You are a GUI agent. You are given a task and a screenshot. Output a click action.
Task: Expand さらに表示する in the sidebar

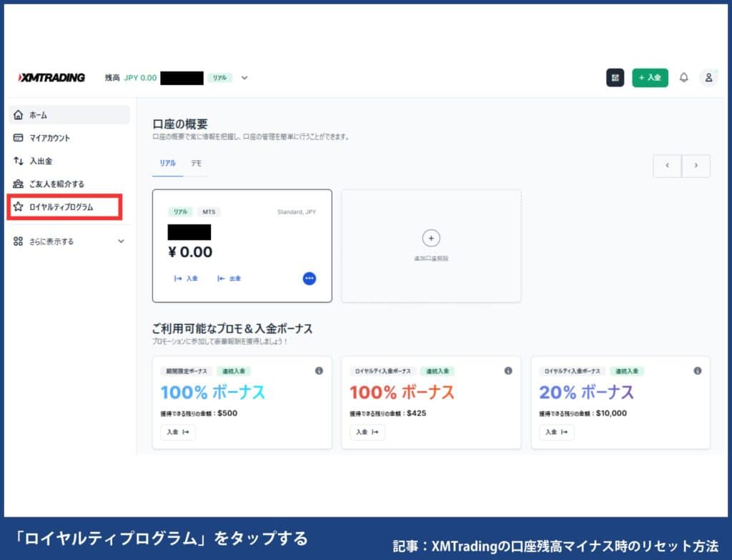pyautogui.click(x=69, y=241)
